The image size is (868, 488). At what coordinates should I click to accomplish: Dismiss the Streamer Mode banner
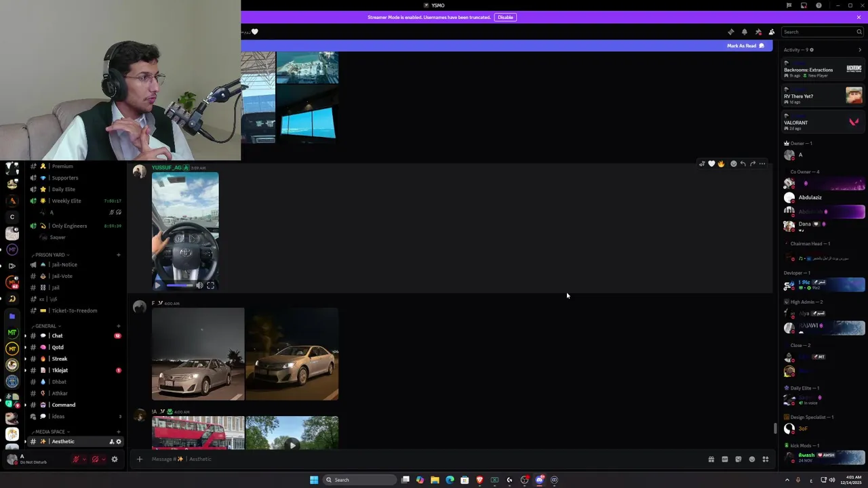[859, 17]
